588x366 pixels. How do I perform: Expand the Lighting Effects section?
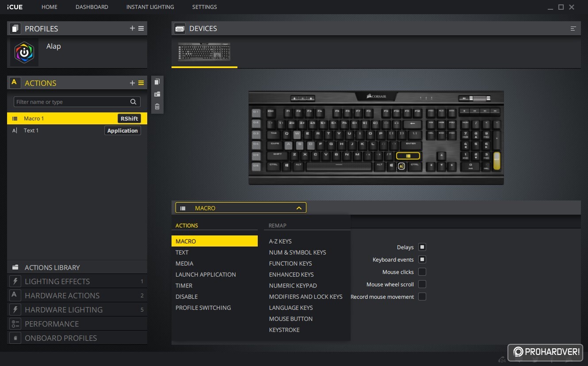click(x=77, y=281)
